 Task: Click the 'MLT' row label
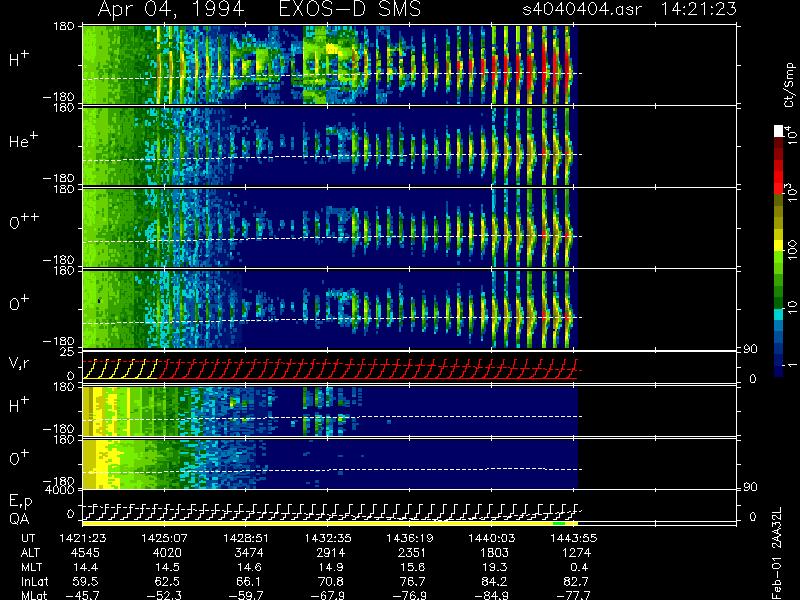tap(32, 567)
